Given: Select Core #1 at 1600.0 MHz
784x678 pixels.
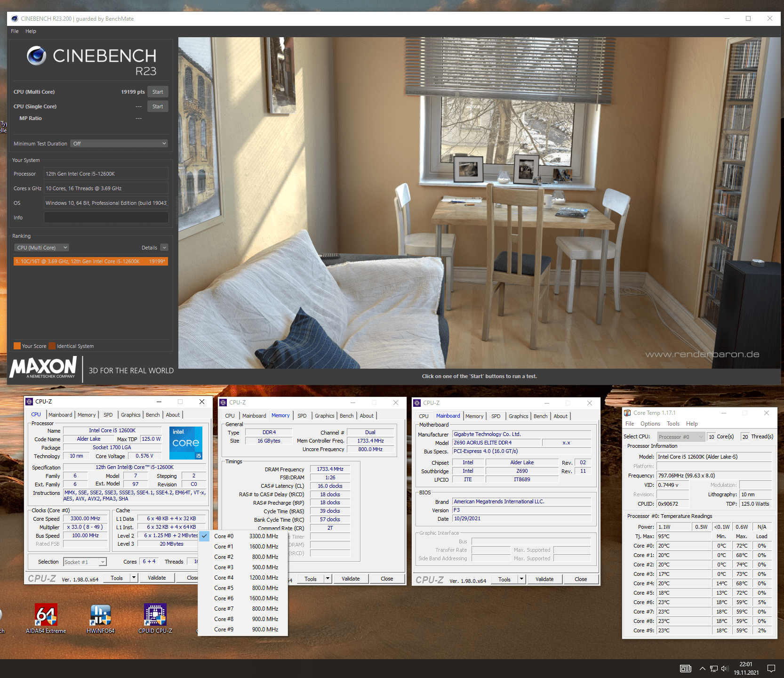Looking at the screenshot, I should (x=243, y=547).
